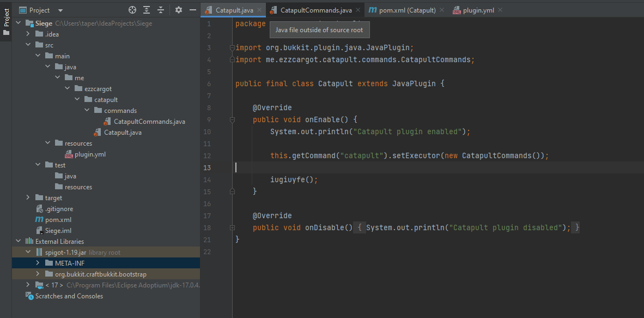Collapse the Siege project root node

pos(18,23)
